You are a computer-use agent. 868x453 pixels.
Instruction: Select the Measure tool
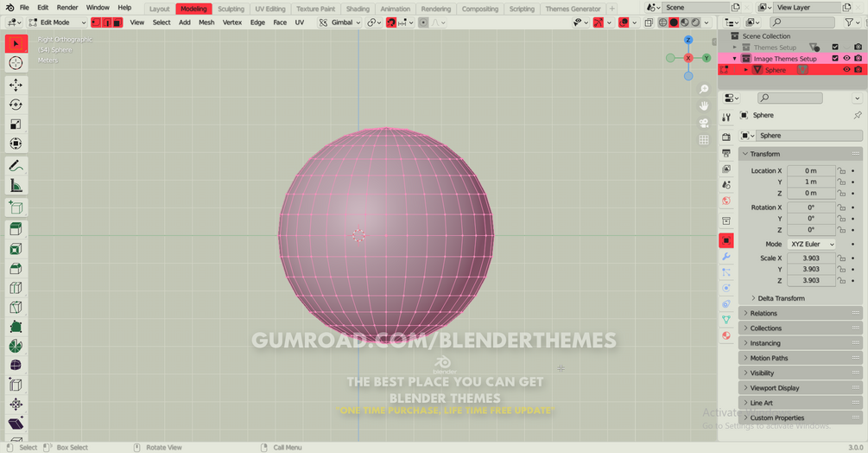pos(16,186)
